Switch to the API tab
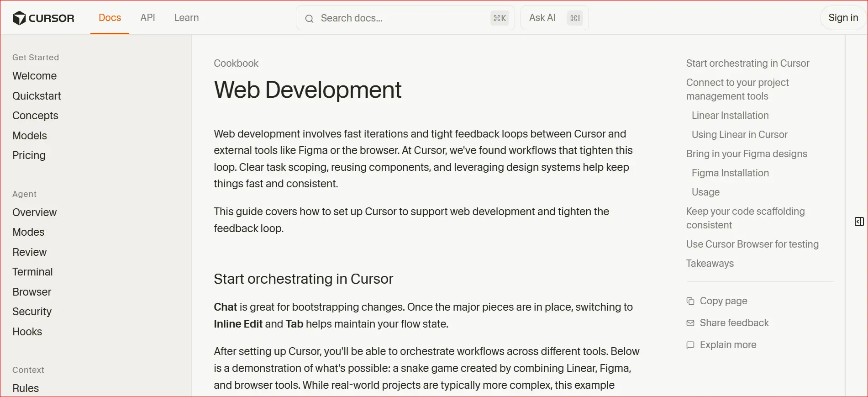The height and width of the screenshot is (397, 868). 147,18
